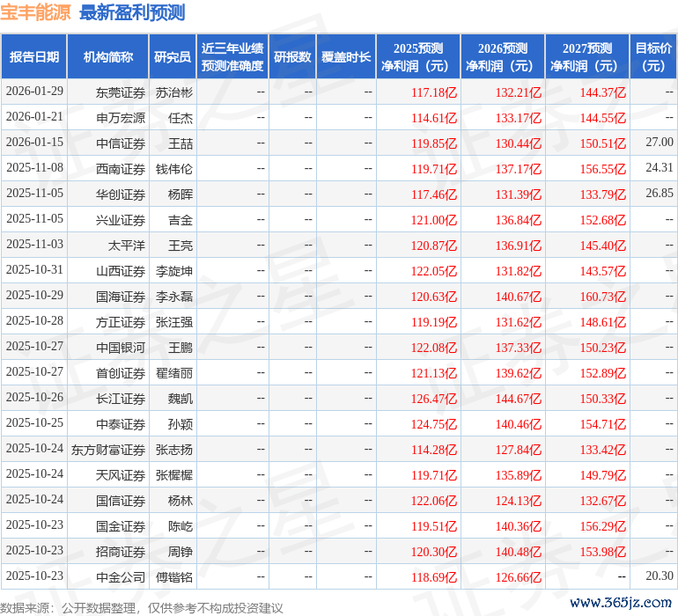Screen dimensions: 678x616
Task: Click 西南证券 institution name
Action: pyautogui.click(x=121, y=169)
